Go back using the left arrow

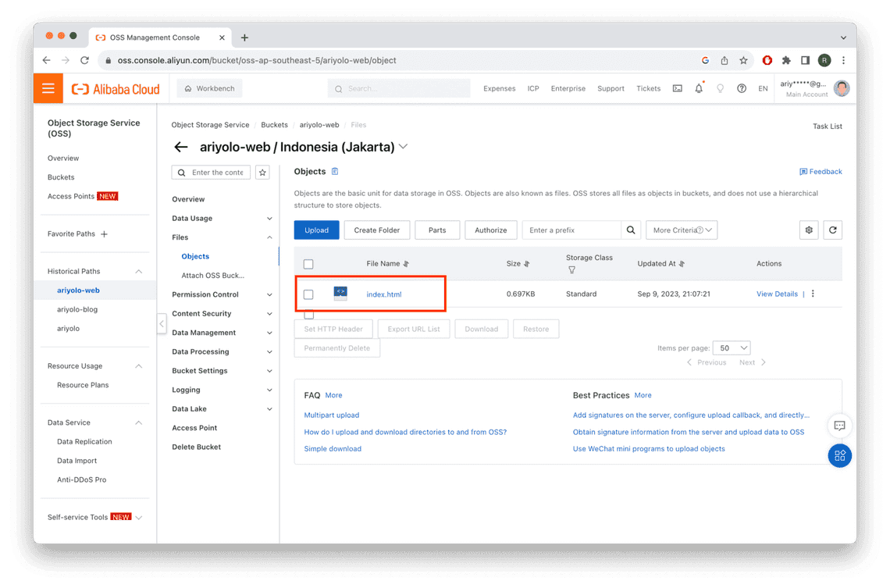pyautogui.click(x=181, y=147)
